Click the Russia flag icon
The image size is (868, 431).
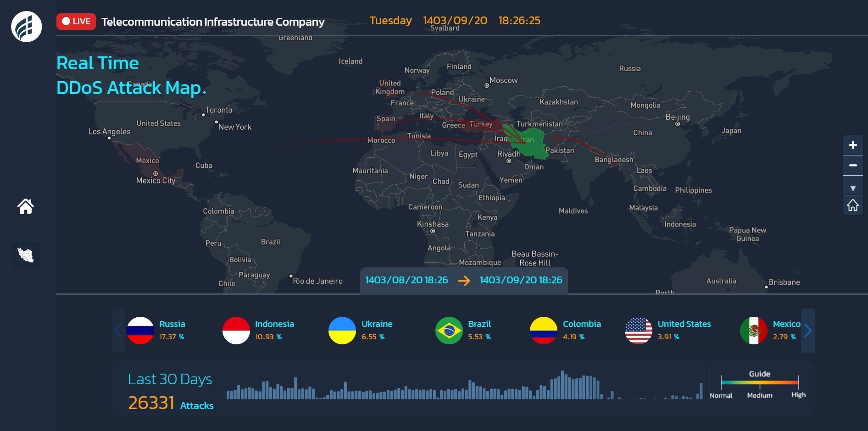(140, 331)
